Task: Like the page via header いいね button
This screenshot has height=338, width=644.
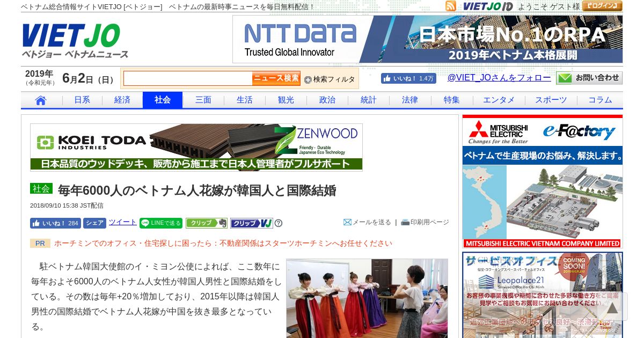Action: pos(408,78)
